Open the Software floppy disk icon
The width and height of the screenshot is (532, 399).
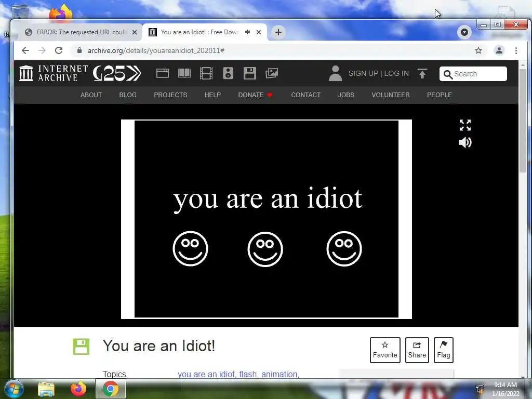coord(250,73)
